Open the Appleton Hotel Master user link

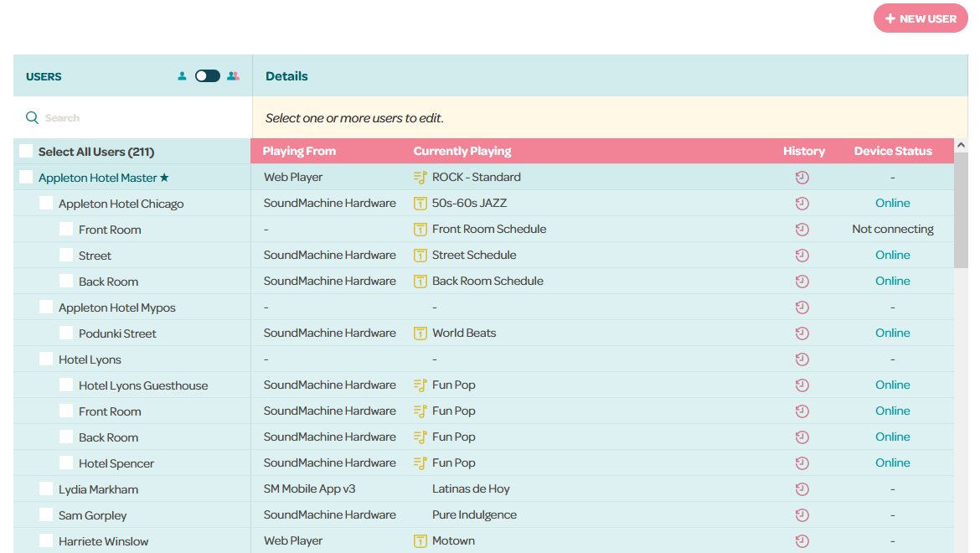[98, 177]
